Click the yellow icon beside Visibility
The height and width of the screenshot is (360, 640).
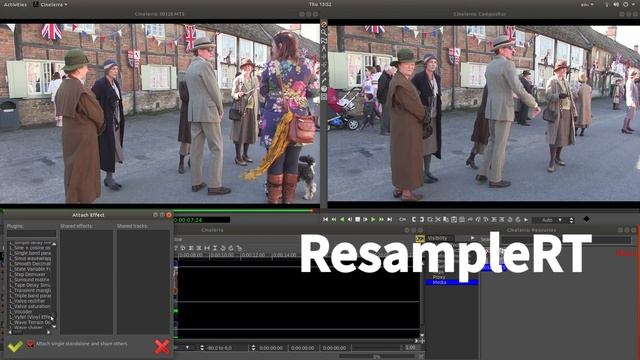tap(420, 239)
